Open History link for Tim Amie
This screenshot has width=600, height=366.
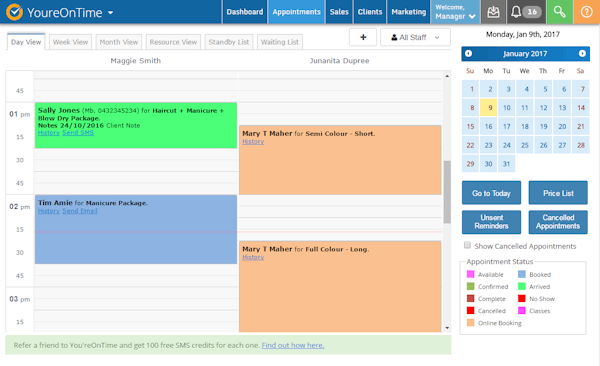click(49, 211)
